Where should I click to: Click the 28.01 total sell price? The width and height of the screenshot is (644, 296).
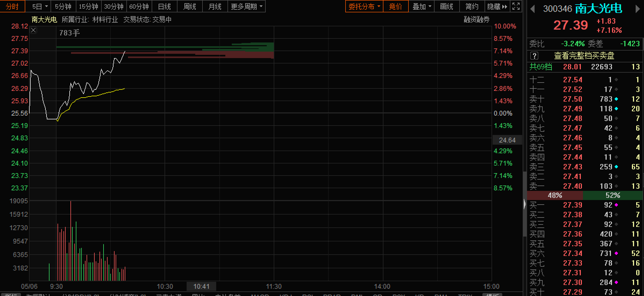click(572, 67)
